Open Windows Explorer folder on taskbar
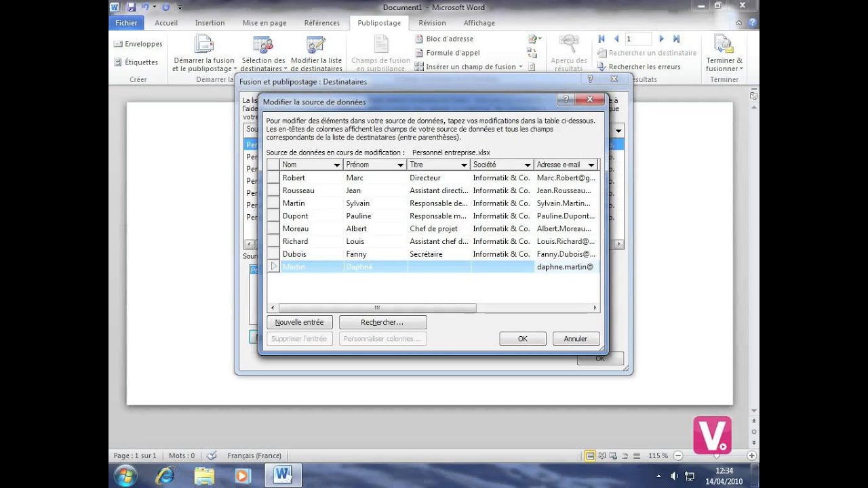This screenshot has width=868, height=488. pos(204,475)
